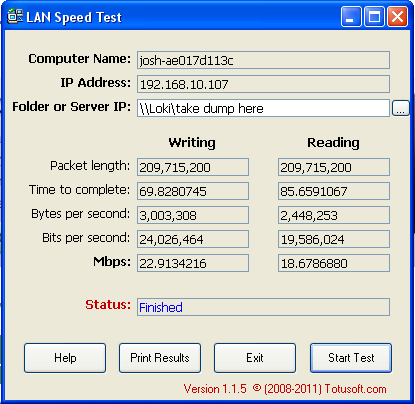Screen dimensions: 415x404
Task: Click the Print Results button
Action: [x=160, y=358]
